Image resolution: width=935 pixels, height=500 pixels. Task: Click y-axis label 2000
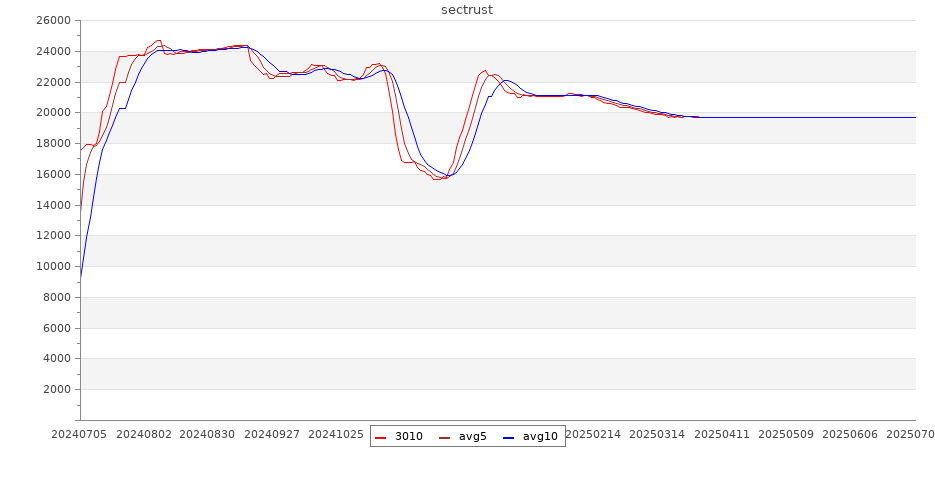coord(57,389)
